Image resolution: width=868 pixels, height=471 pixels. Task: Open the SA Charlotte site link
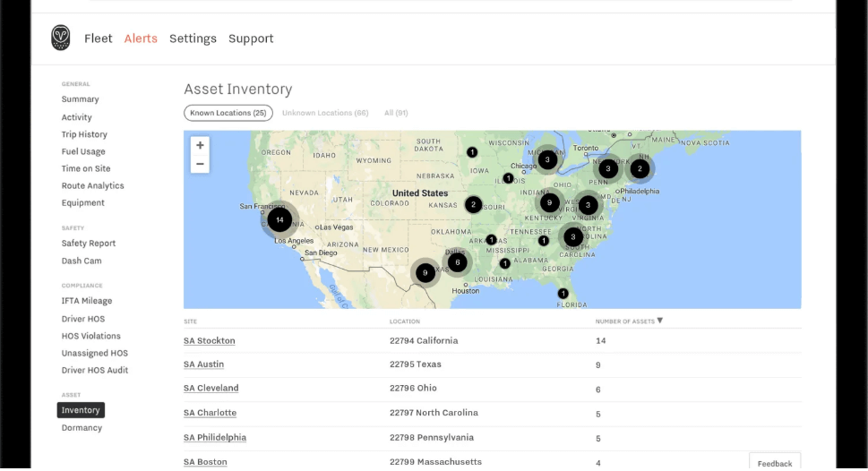(x=210, y=413)
